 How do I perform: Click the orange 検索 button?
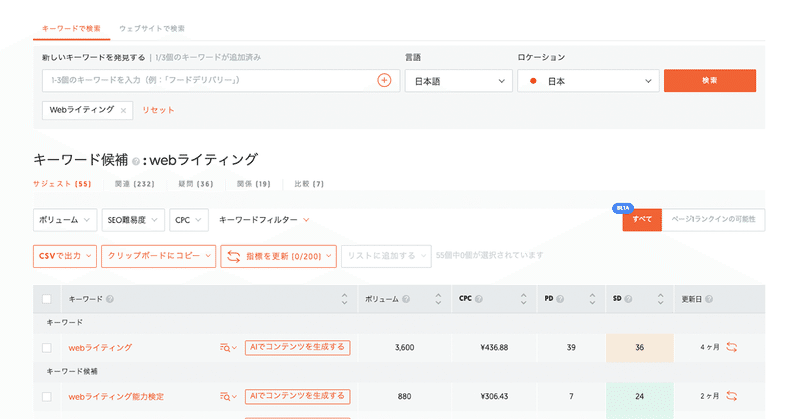click(x=710, y=81)
